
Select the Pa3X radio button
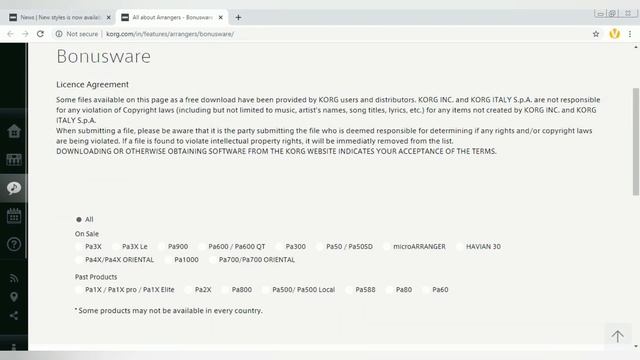pyautogui.click(x=79, y=247)
